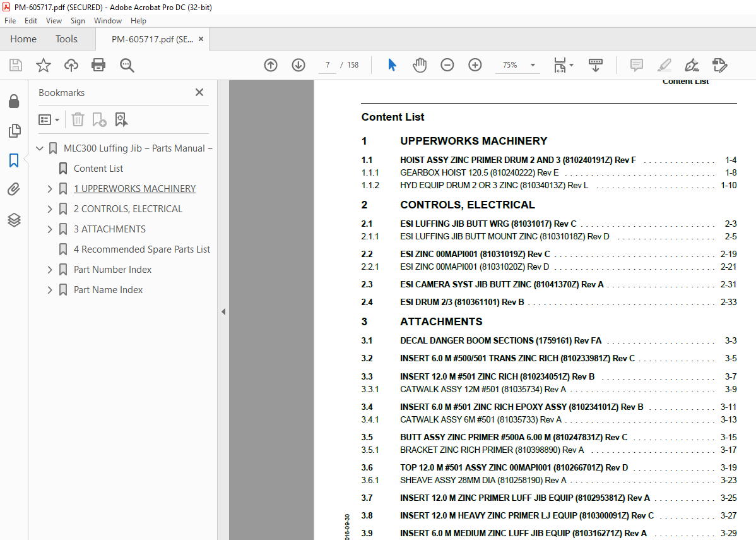Follow HOIST ASSY ZINC PRIMER DRUM link
Image resolution: width=756 pixels, height=540 pixels.
(518, 160)
